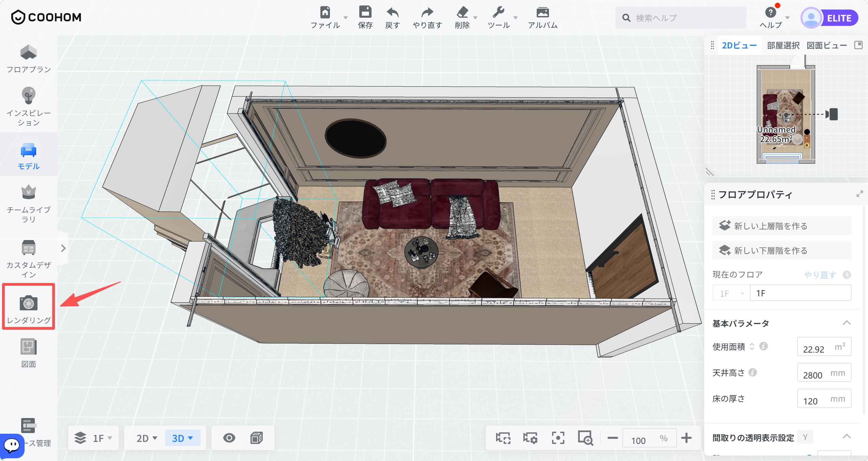Switch to the 図面ビュー tab
Image resolution: width=868 pixels, height=461 pixels.
coord(827,45)
